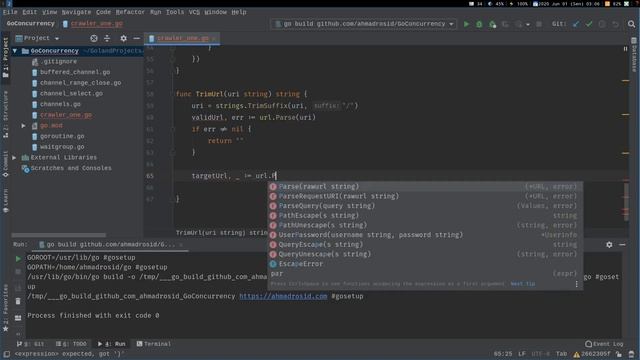640x360 pixels.
Task: Open Structure tool window sidebar
Action: pos(5,114)
